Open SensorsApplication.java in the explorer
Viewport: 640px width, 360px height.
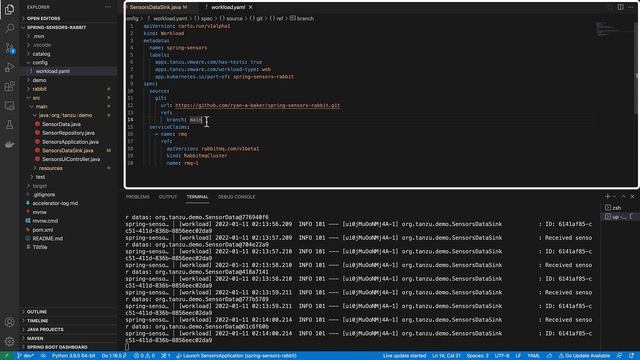click(69, 142)
